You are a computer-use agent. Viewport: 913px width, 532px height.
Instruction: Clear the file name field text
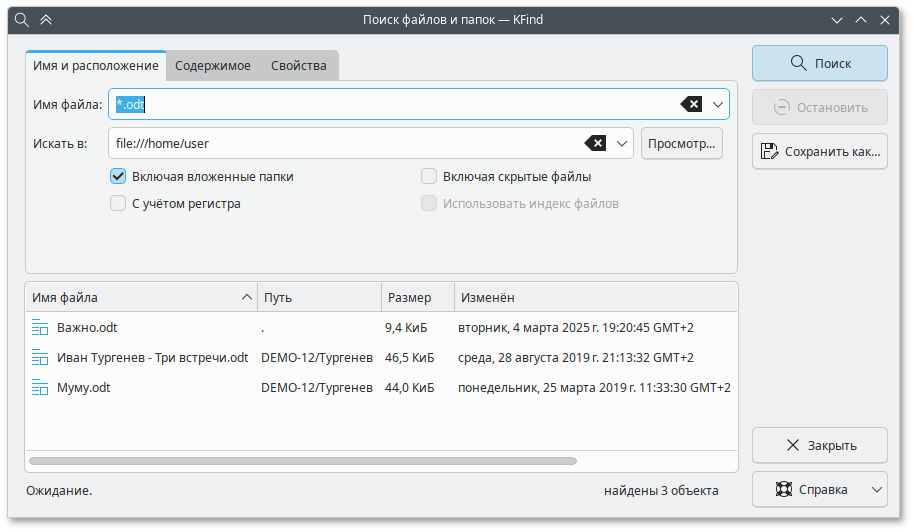691,104
